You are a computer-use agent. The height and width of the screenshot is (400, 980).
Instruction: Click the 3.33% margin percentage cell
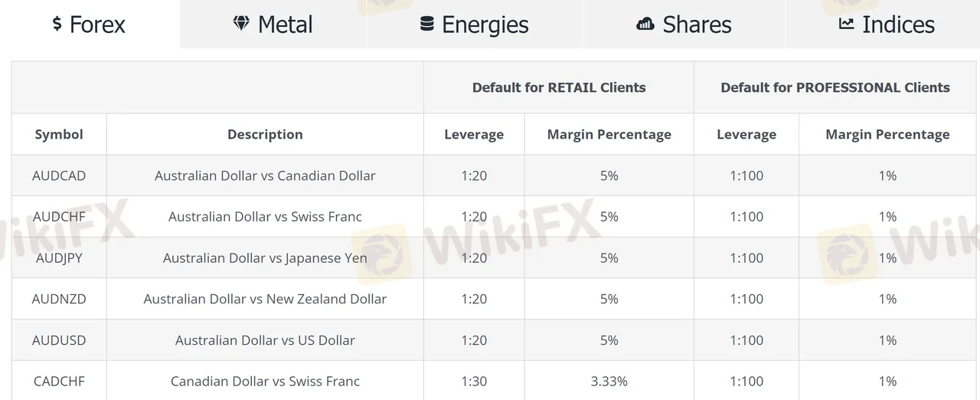coord(609,382)
